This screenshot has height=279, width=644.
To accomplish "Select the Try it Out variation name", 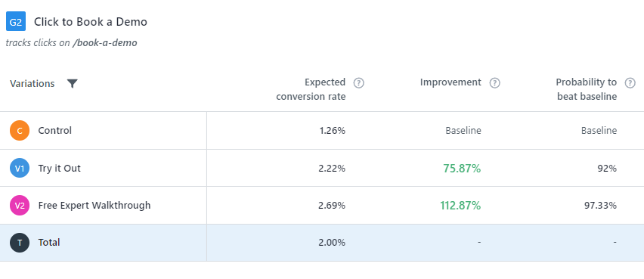I will tap(60, 168).
